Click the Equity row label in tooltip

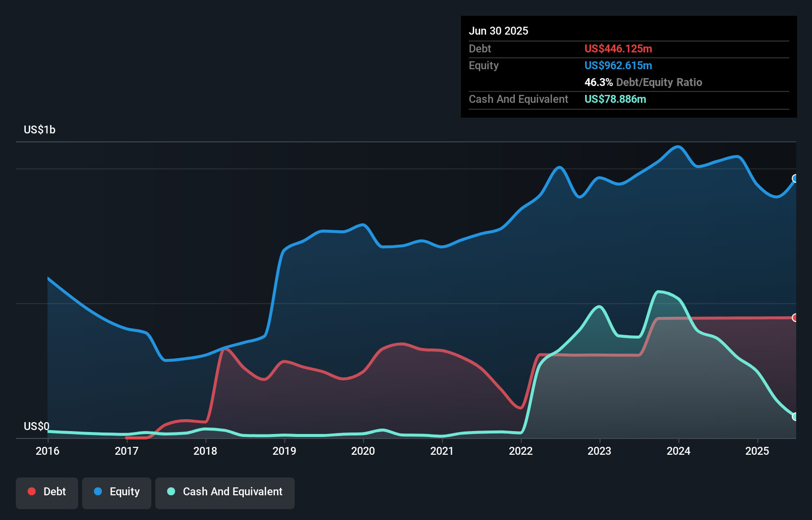click(x=484, y=66)
